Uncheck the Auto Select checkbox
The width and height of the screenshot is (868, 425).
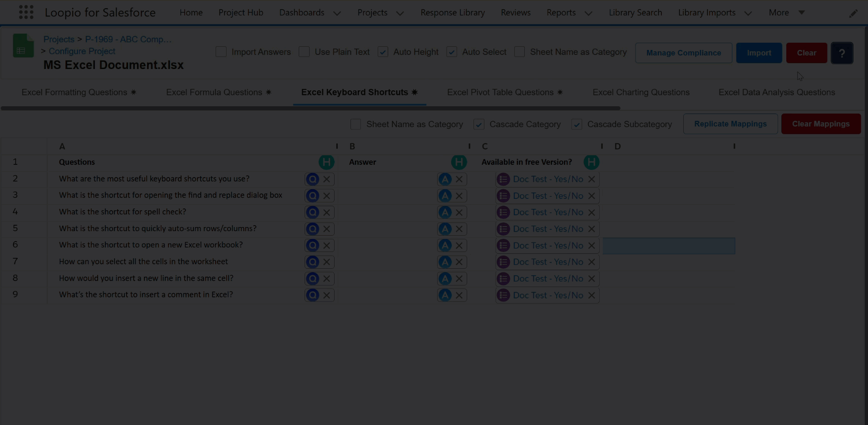coord(452,52)
